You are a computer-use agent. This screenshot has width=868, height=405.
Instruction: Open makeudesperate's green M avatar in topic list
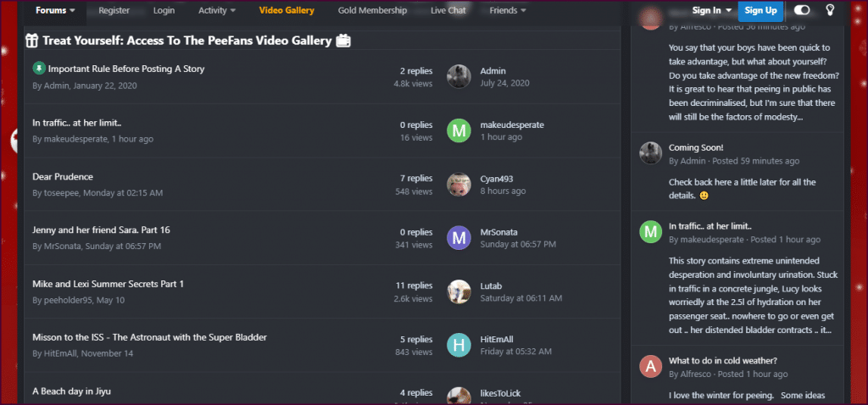(x=459, y=130)
